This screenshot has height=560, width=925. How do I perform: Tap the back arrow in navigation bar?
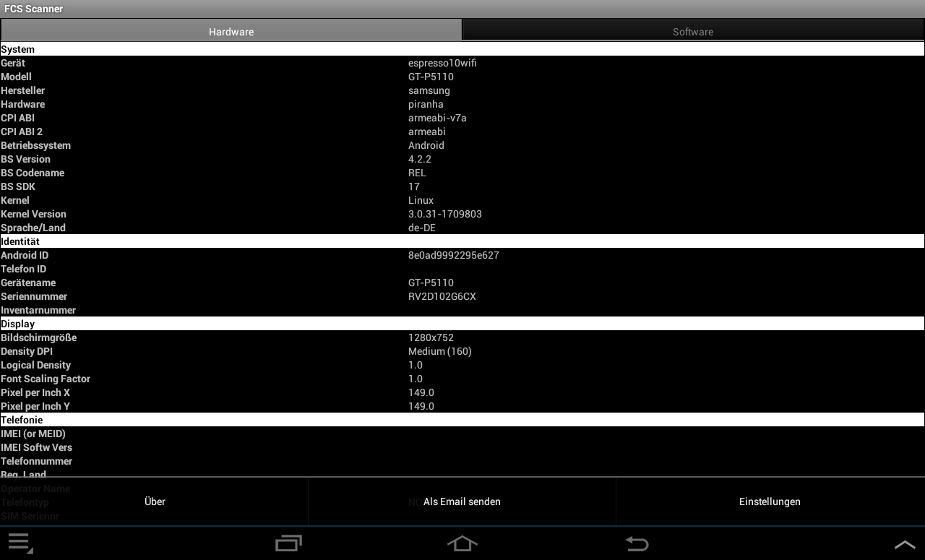tap(637, 543)
